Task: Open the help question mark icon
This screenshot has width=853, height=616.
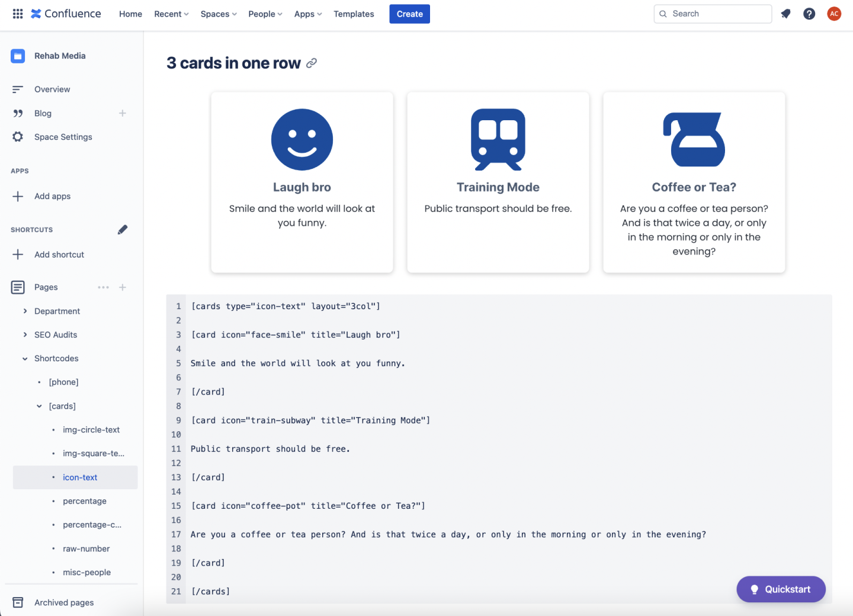Action: coord(809,14)
